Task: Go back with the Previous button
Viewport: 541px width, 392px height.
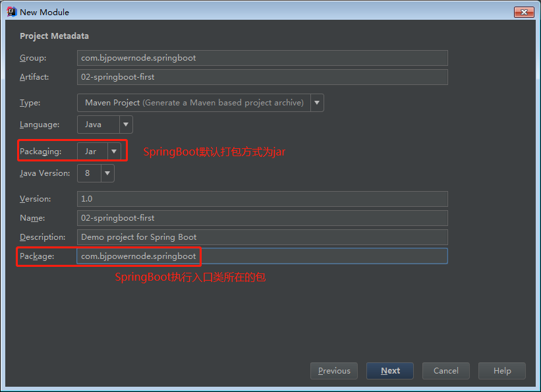Action: pos(334,371)
